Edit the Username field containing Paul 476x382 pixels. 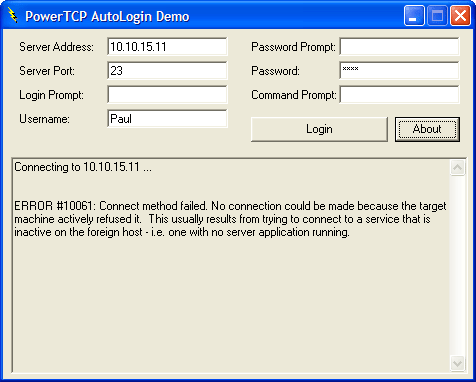pos(167,119)
